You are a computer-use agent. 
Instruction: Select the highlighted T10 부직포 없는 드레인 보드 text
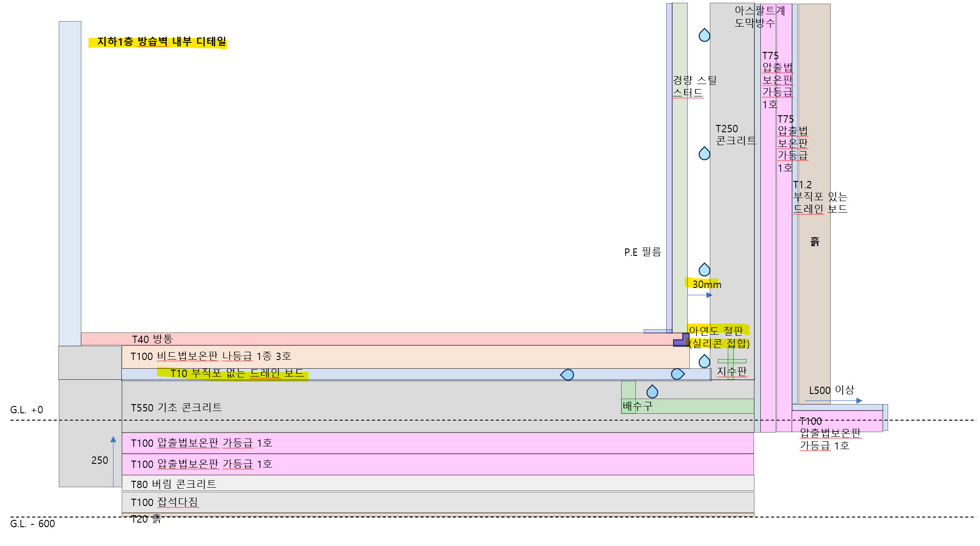pyautogui.click(x=237, y=373)
